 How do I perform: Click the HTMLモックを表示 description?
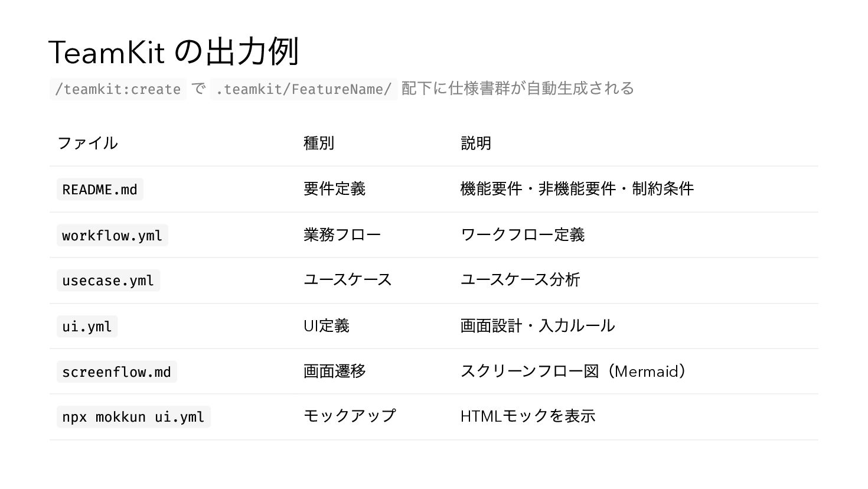pyautogui.click(x=527, y=416)
